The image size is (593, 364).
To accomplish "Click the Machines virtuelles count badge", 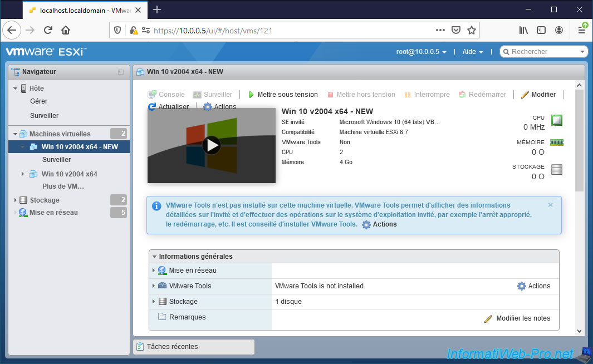I will 119,134.
